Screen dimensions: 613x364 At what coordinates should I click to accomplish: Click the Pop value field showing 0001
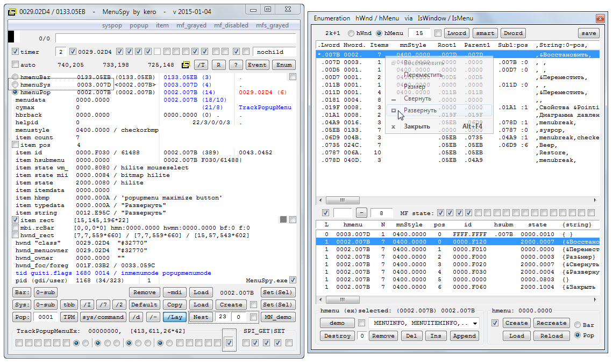click(x=47, y=317)
